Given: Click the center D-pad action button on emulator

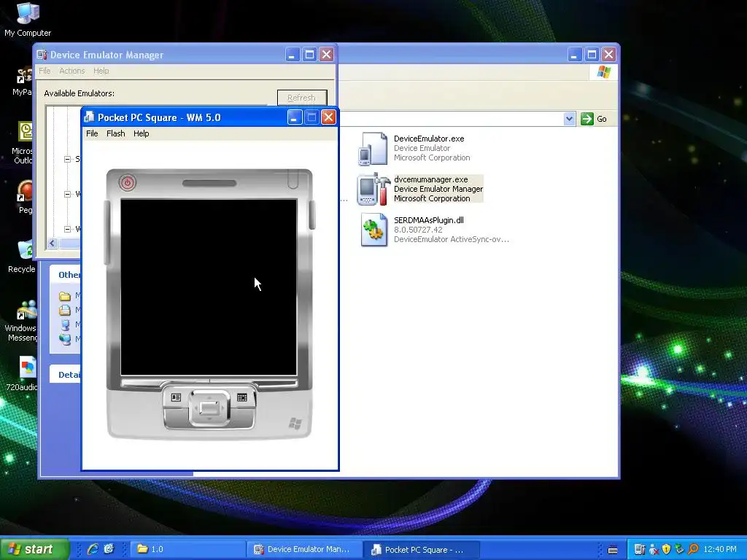Looking at the screenshot, I should coord(209,408).
